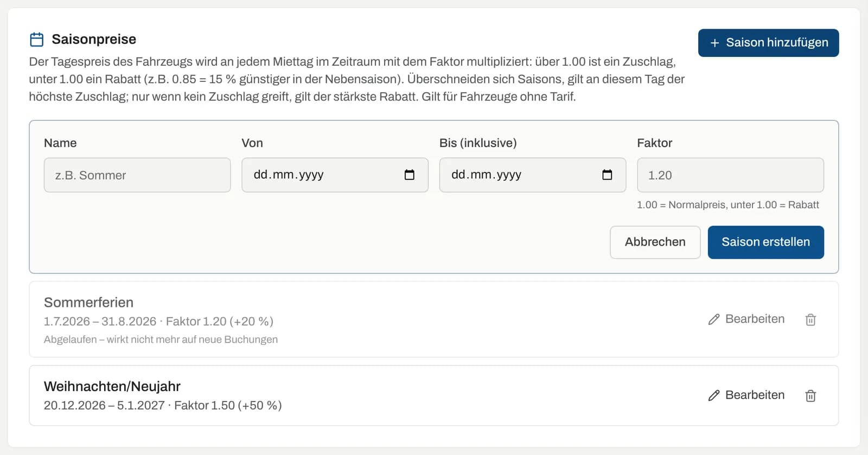This screenshot has height=455, width=868.
Task: Click text '20.12.2026 – 5.1.2027 · Faktor 1.50 (+50 %)'
Action: coord(163,405)
